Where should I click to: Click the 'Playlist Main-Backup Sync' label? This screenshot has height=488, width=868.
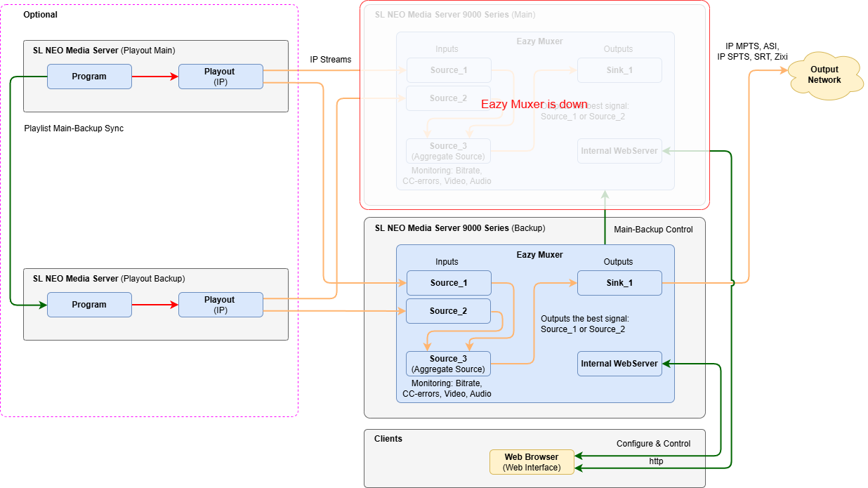[74, 128]
